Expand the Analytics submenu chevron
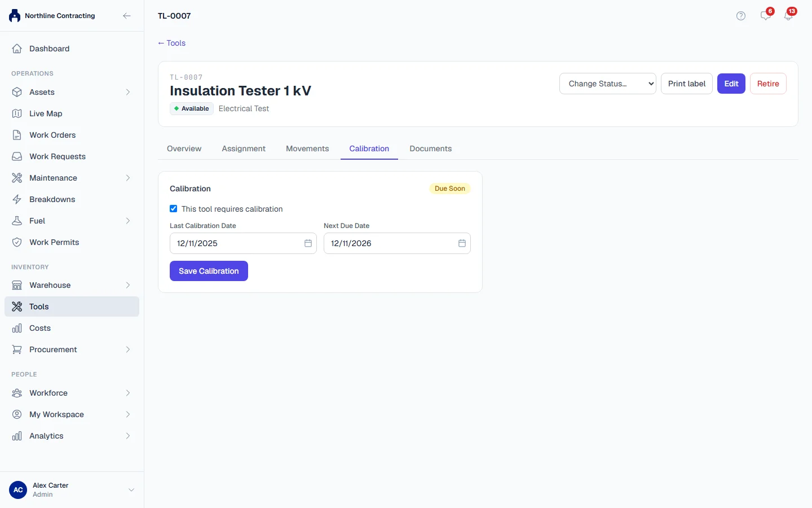Screen dimensions: 812x508 pos(128,436)
